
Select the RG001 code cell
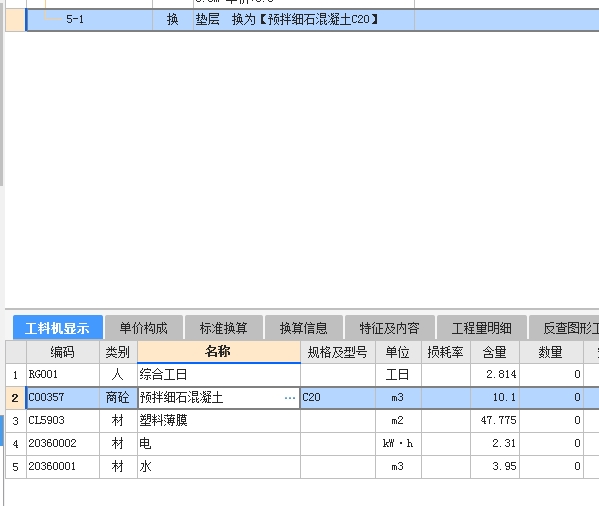[x=63, y=375]
